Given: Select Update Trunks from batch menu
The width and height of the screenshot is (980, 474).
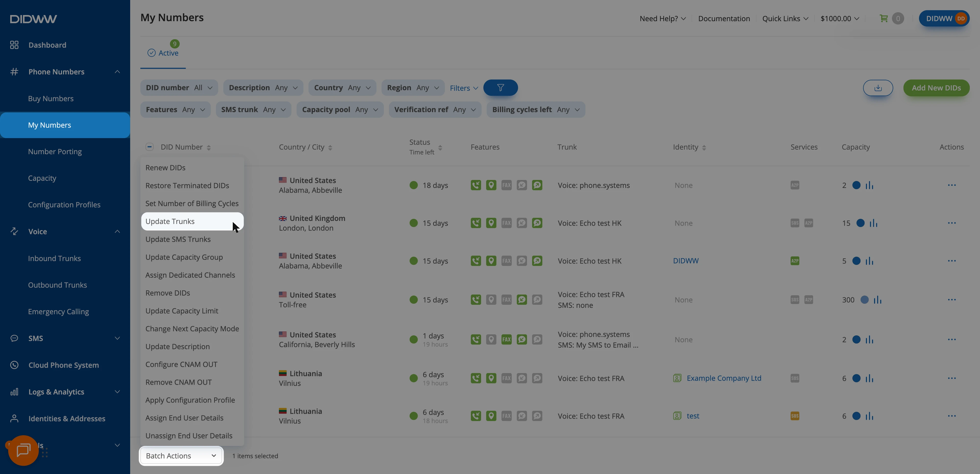Looking at the screenshot, I should (x=192, y=221).
